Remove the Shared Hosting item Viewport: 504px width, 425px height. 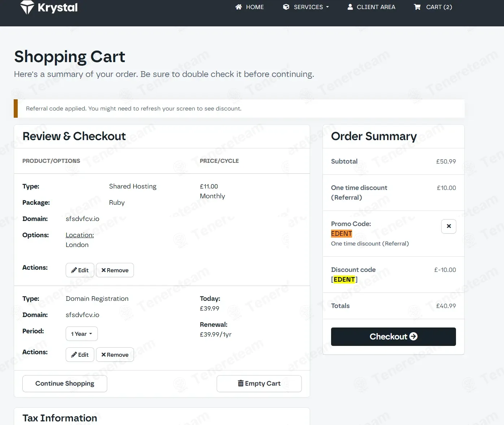point(115,270)
